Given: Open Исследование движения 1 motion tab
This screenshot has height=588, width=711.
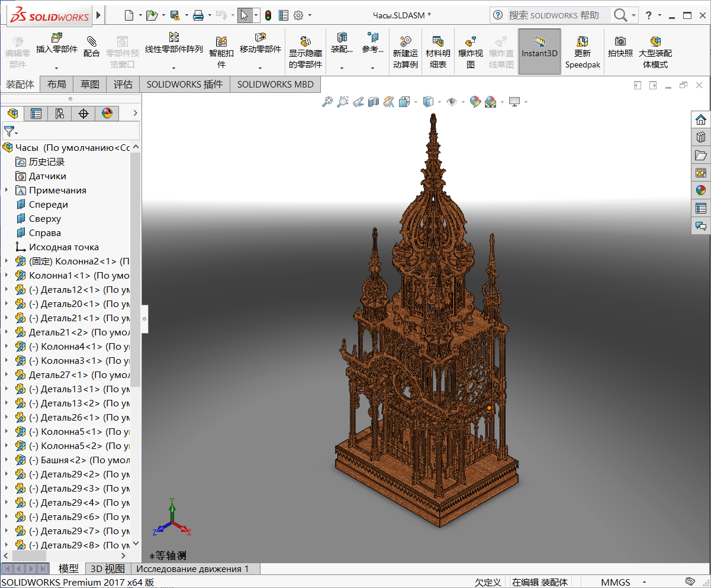Looking at the screenshot, I should click(x=193, y=569).
